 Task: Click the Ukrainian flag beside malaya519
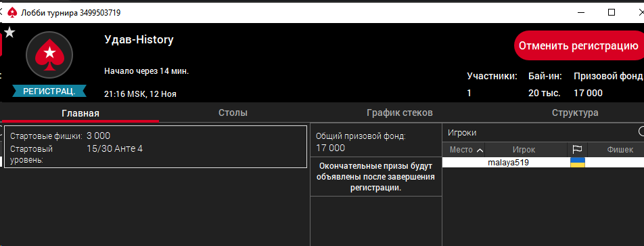(x=578, y=163)
